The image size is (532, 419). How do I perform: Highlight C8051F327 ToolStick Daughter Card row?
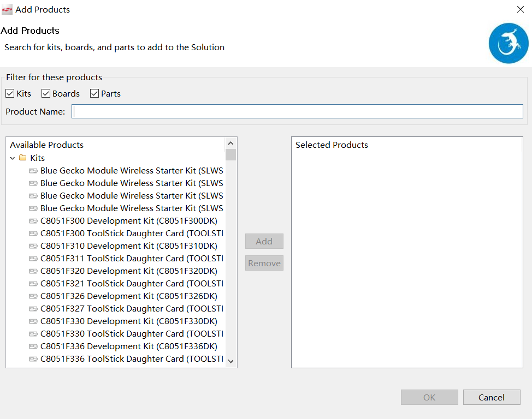pos(132,309)
